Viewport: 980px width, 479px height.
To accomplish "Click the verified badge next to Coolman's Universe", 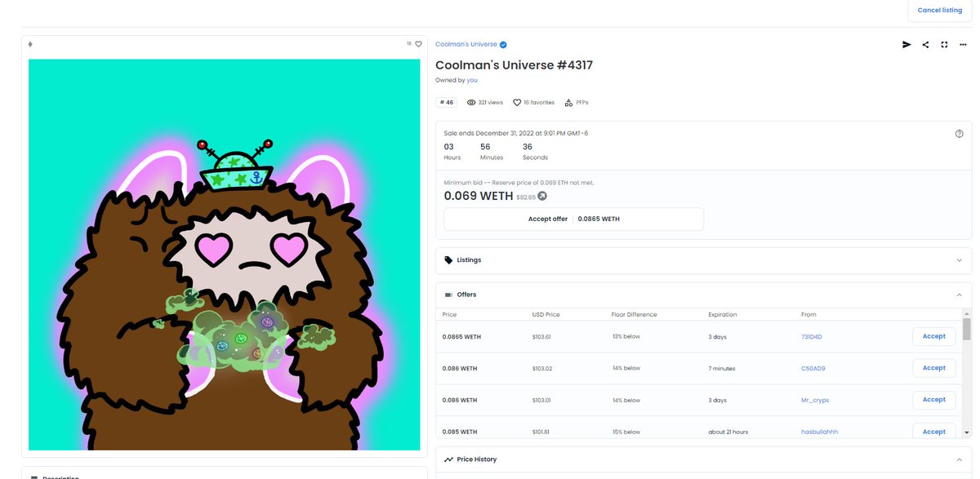I will (503, 45).
